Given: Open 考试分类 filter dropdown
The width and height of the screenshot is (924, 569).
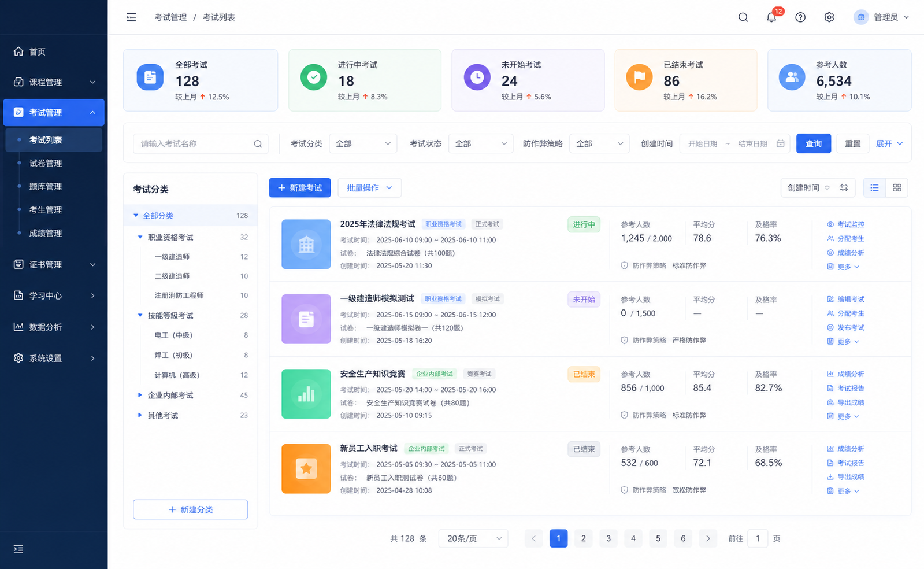Looking at the screenshot, I should [363, 143].
